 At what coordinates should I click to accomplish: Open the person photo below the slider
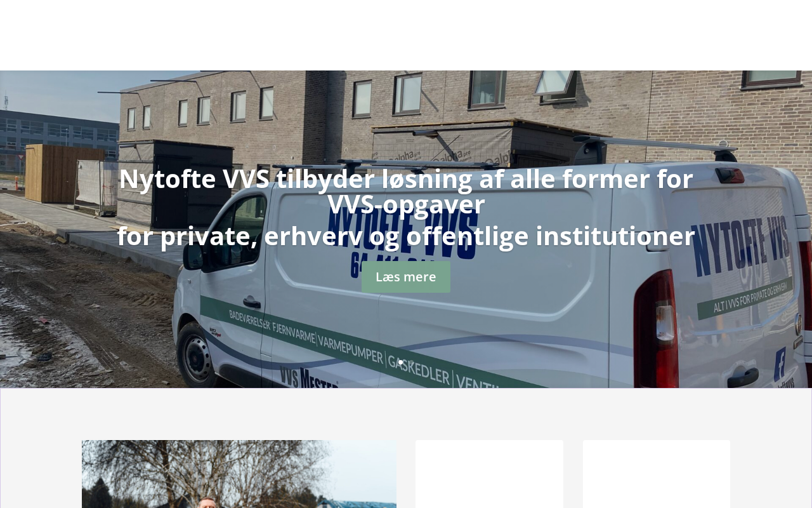click(x=239, y=474)
